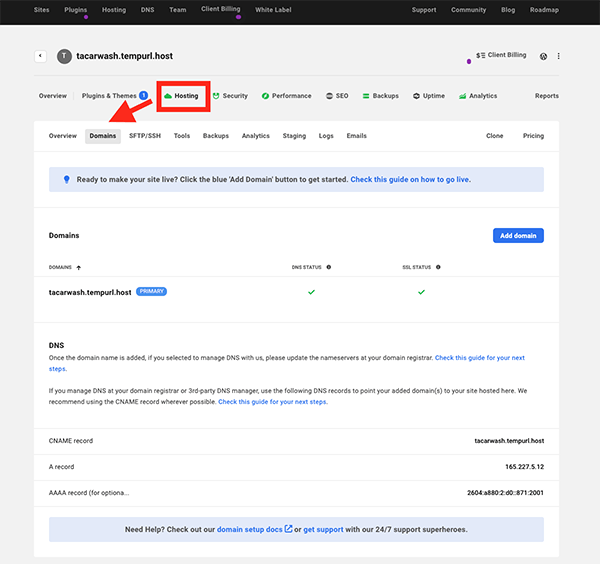Open the Uptime section tab
Viewport: 600px width, 564px height.
click(x=429, y=96)
